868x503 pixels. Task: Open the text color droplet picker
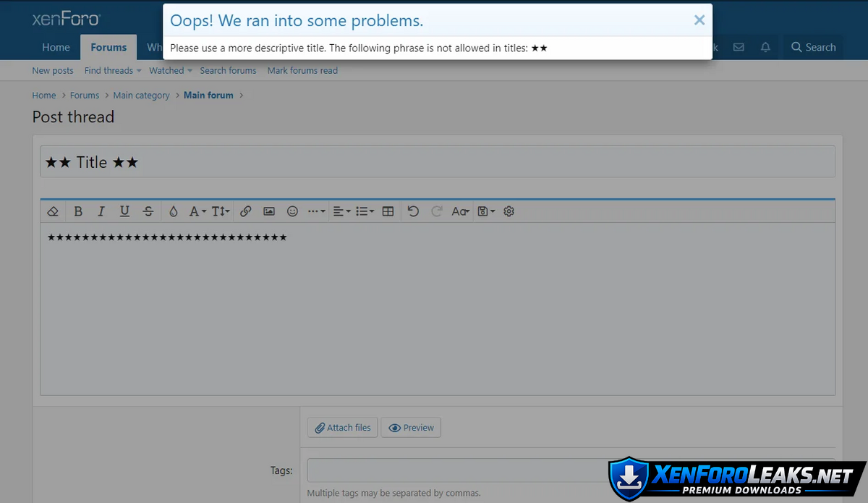[173, 211]
